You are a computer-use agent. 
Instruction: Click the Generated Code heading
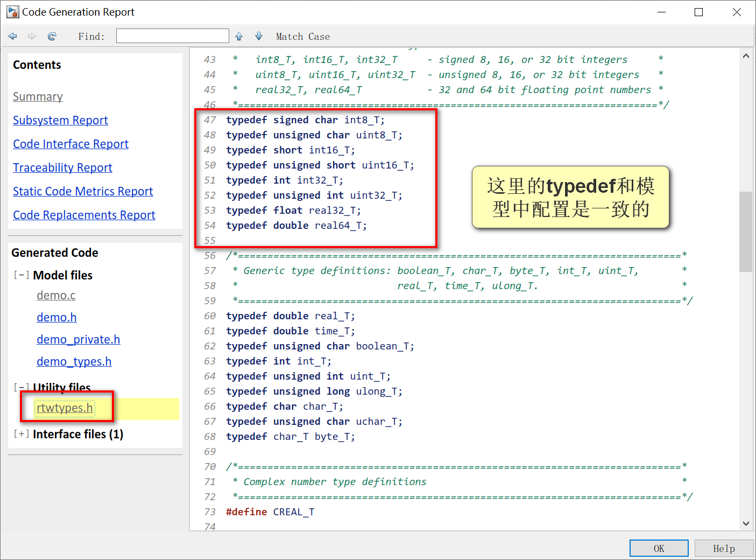coord(55,253)
